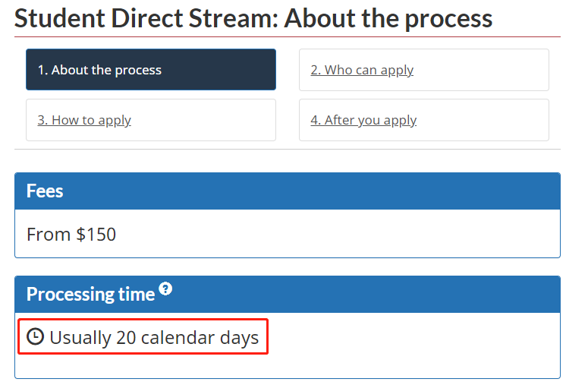
Task: Click the words 'Student Direct Stream' in the title
Action: pyautogui.click(x=146, y=18)
